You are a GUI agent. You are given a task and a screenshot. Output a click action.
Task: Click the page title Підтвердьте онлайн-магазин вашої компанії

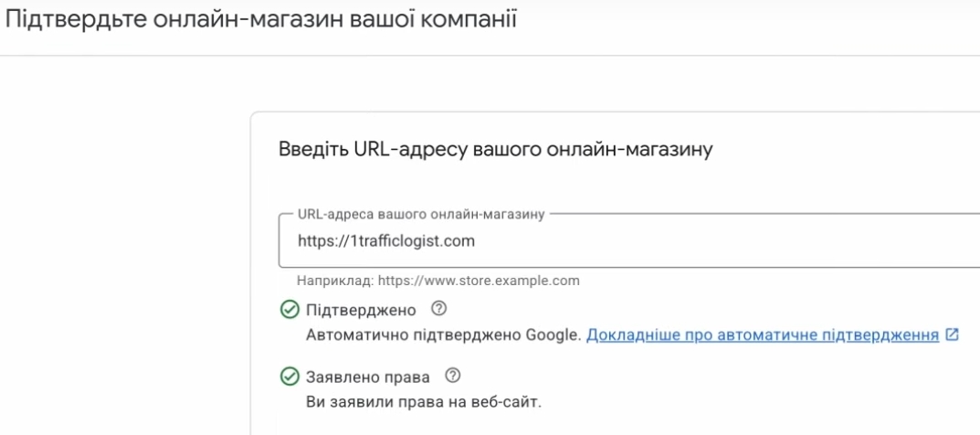click(261, 19)
